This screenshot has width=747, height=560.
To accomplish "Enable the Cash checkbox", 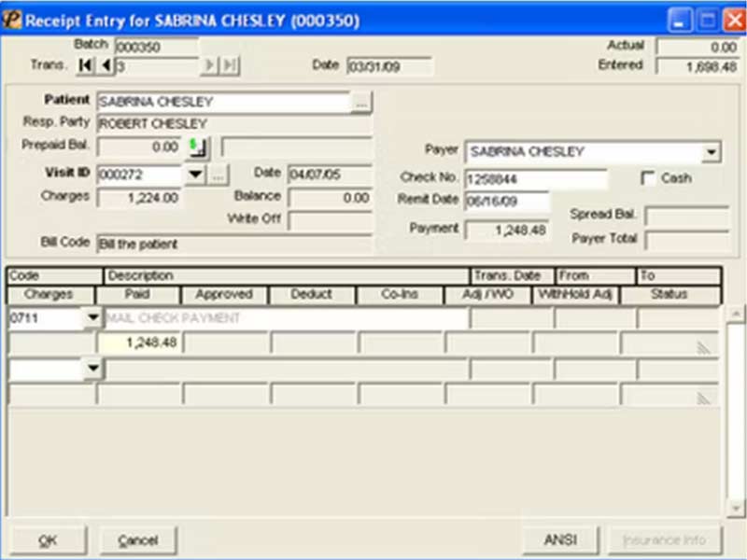I will (647, 178).
